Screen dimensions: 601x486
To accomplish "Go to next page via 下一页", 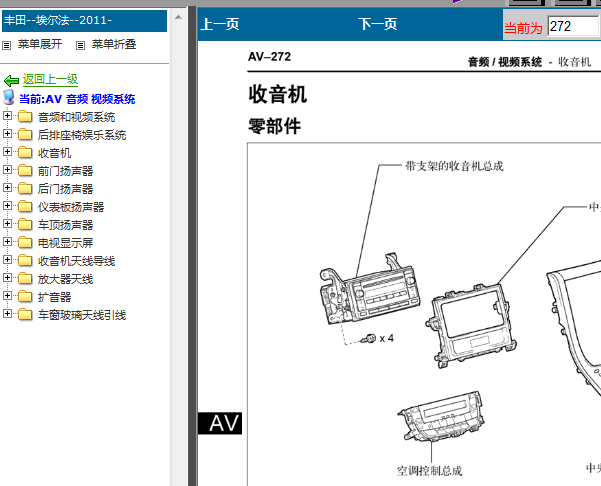I will point(378,24).
